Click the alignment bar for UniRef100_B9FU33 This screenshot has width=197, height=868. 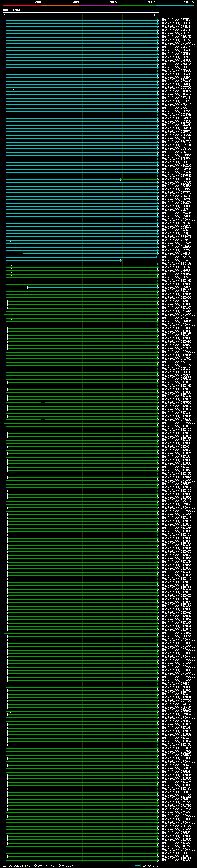click(x=82, y=403)
